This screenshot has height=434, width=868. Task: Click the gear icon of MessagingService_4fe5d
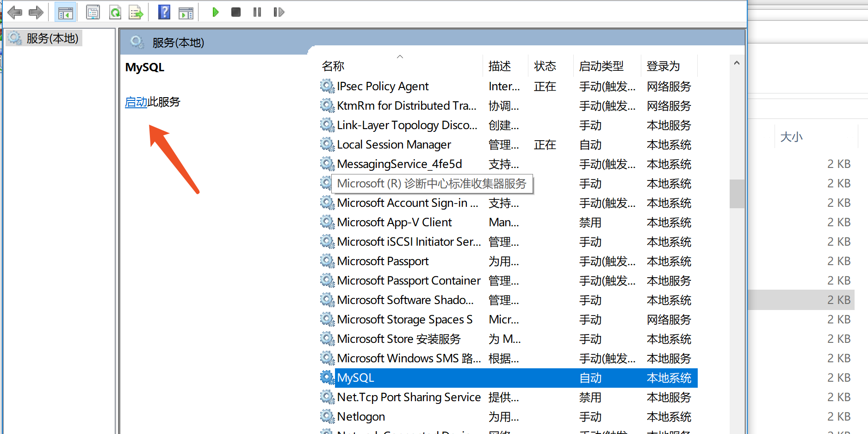click(x=327, y=164)
